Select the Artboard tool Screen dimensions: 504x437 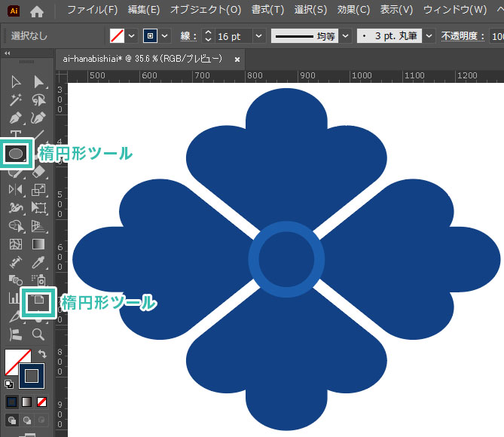point(38,301)
